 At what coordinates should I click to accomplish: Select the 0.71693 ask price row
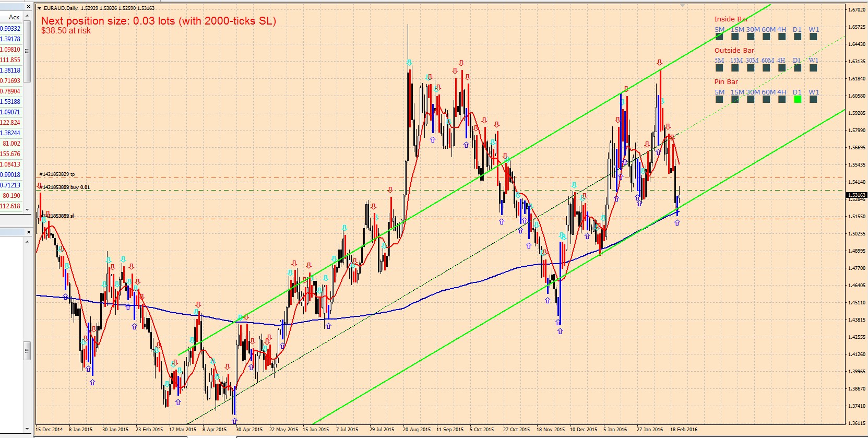click(x=11, y=81)
